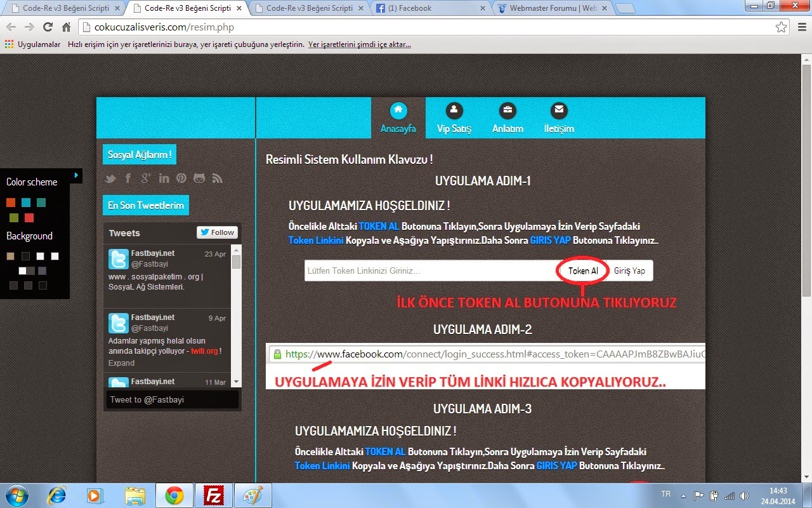Select the Pinterest social icon

[181, 178]
